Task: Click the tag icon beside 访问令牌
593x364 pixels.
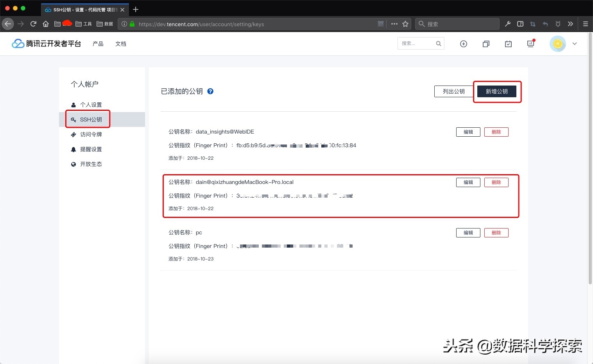Action: tap(73, 134)
